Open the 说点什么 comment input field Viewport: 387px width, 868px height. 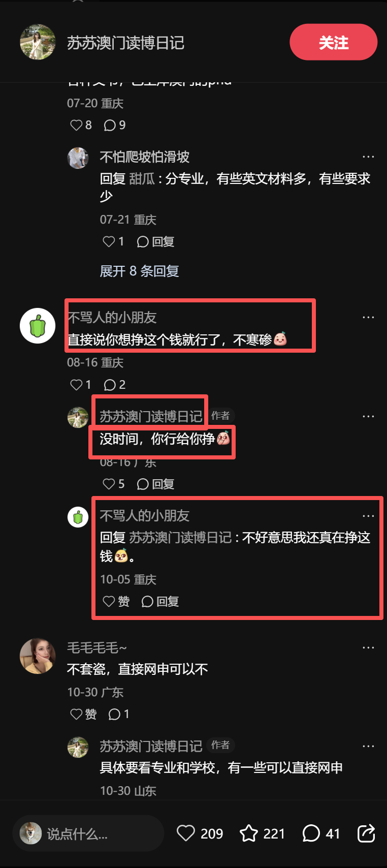coord(88,833)
